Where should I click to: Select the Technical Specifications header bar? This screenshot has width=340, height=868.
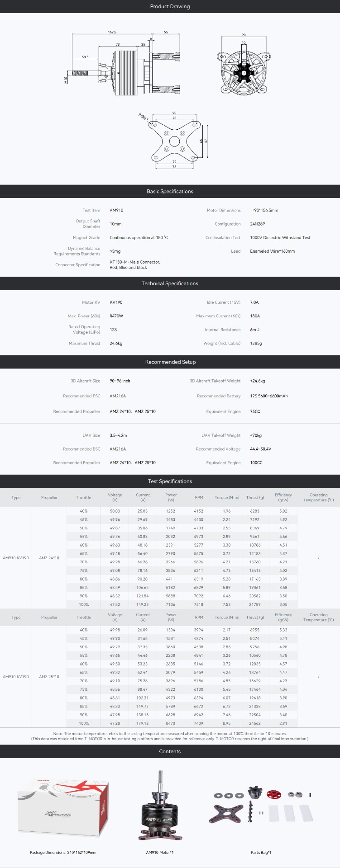(170, 283)
